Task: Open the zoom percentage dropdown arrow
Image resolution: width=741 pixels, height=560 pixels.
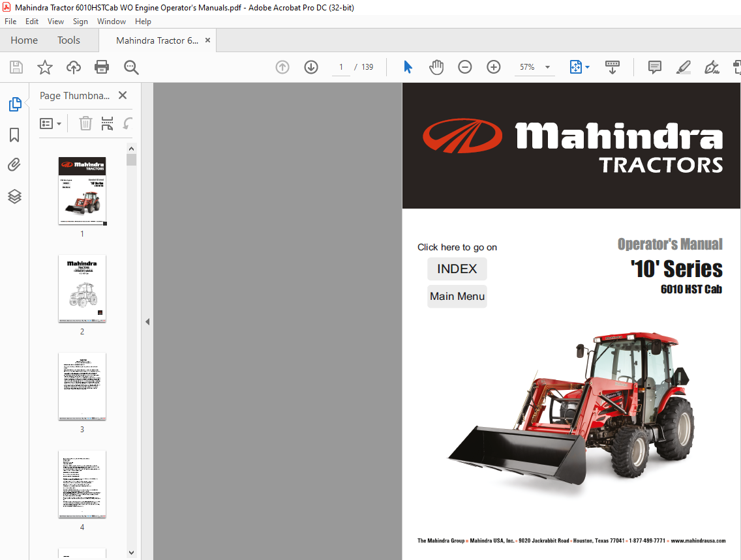Action: pos(548,67)
